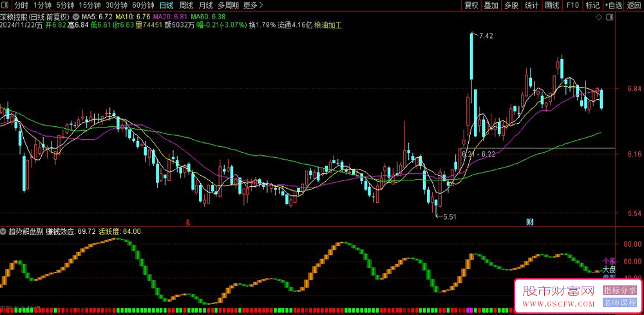Click the 个股 legend label
The width and height of the screenshot is (644, 315).
609,261
